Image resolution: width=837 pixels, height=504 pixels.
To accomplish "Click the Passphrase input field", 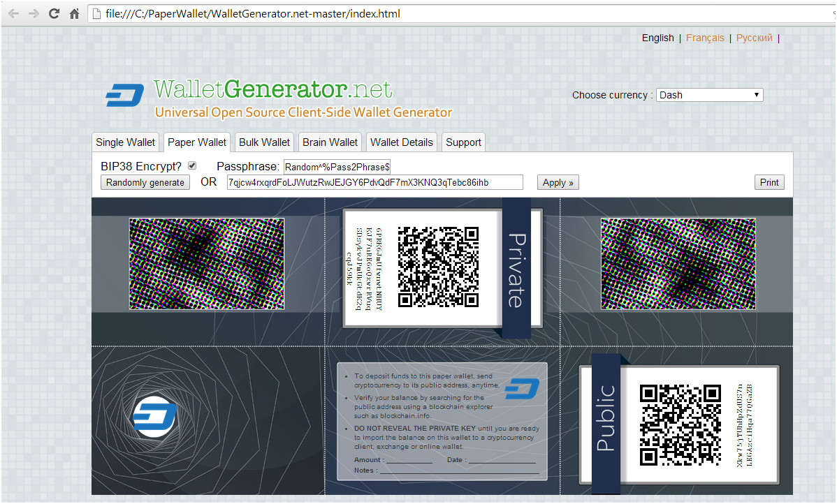I will click(x=337, y=167).
